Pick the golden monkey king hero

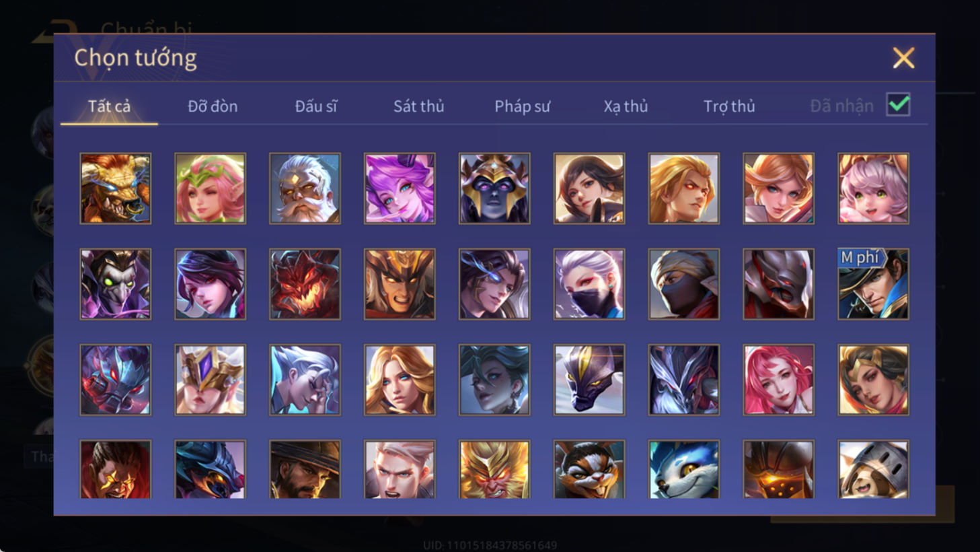[494, 469]
